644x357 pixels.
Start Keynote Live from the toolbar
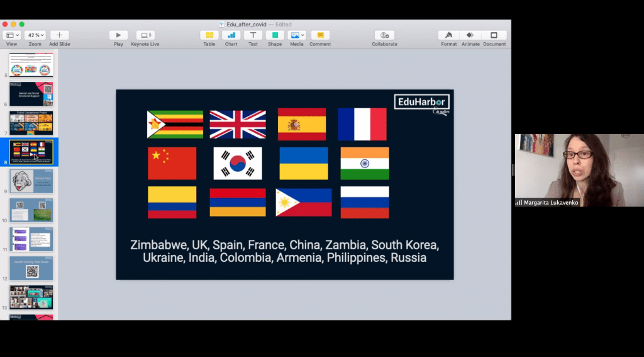pyautogui.click(x=145, y=35)
